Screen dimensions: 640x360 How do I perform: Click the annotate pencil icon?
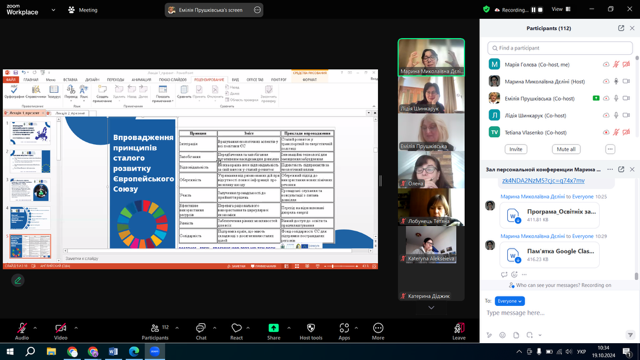click(18, 280)
